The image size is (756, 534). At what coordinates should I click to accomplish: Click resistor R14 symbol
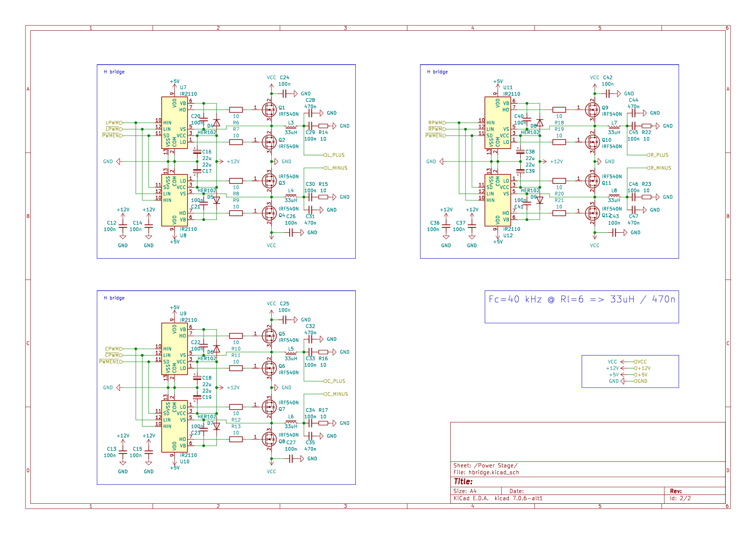coord(323,126)
